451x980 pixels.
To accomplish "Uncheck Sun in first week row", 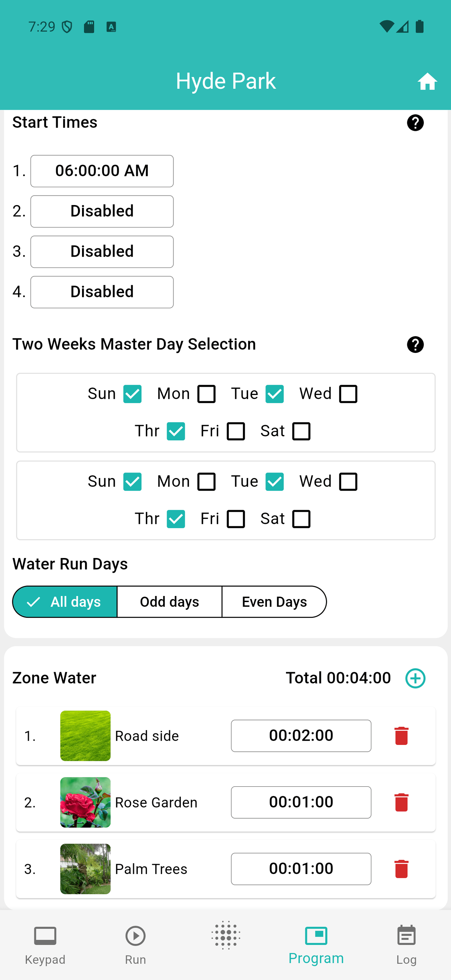I will click(132, 394).
